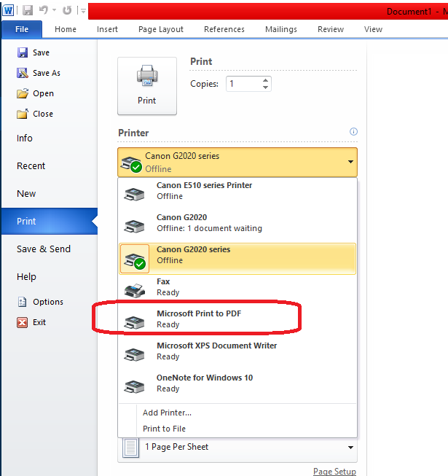Decrease copies with the down arrow
Screen dimensions: 448x476
tap(265, 87)
